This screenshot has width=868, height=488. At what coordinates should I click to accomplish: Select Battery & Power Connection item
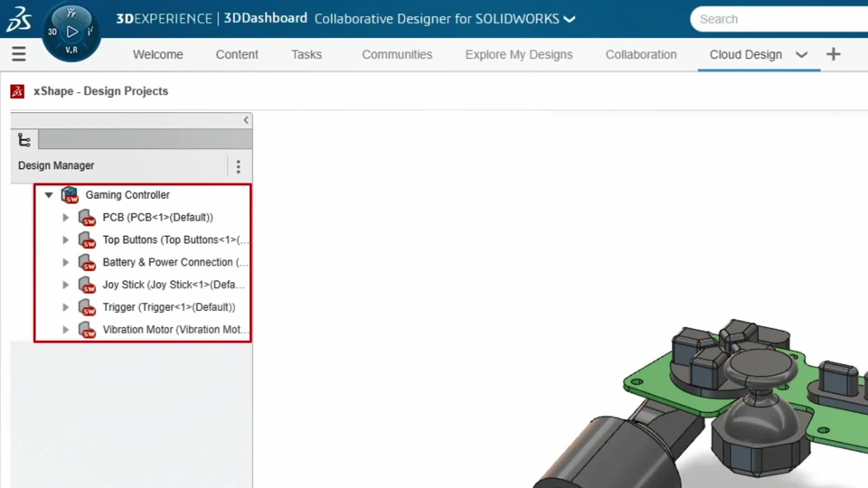pyautogui.click(x=175, y=262)
